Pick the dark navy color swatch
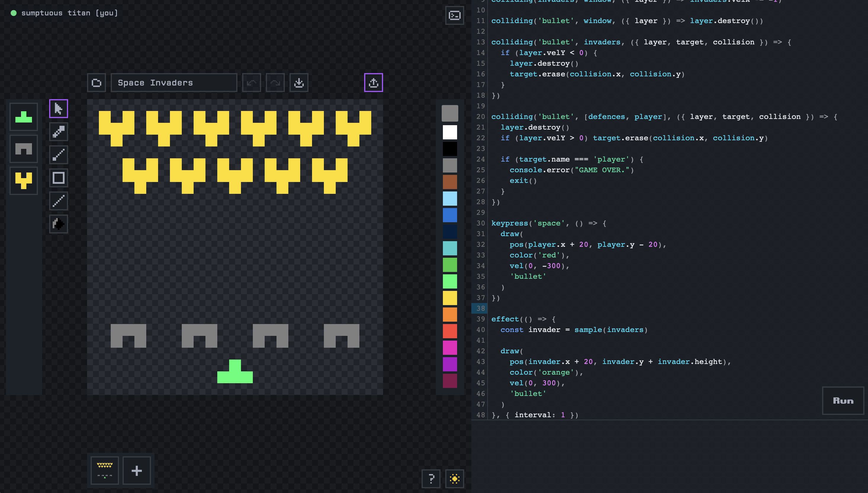Screen dimensions: 868x493 [x=450, y=232]
